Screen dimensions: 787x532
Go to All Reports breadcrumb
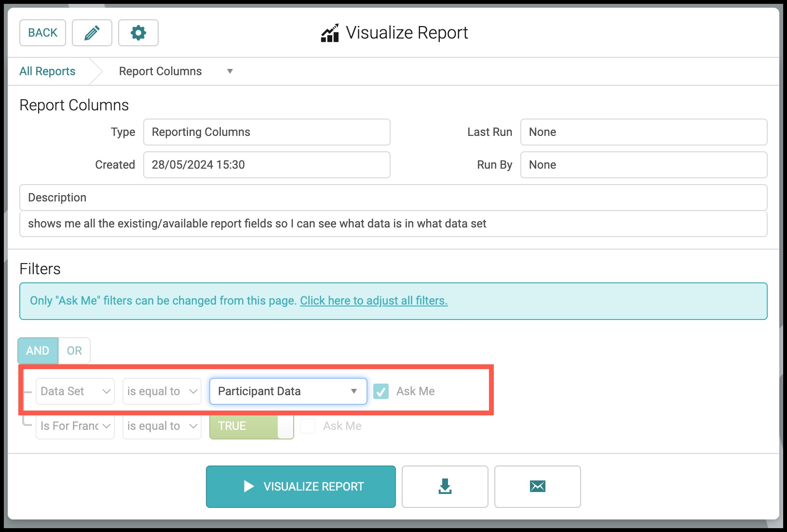[x=47, y=71]
